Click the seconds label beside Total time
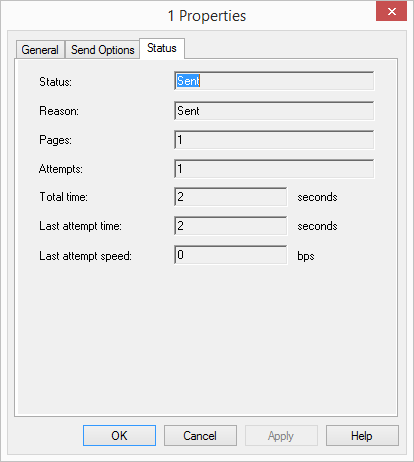The height and width of the screenshot is (462, 414). click(x=317, y=197)
